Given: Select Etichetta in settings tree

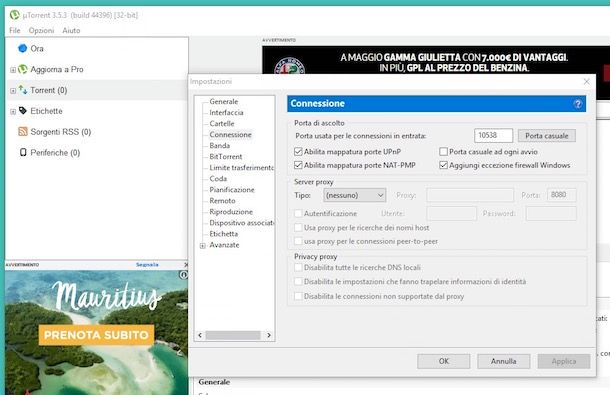Looking at the screenshot, I should click(224, 234).
